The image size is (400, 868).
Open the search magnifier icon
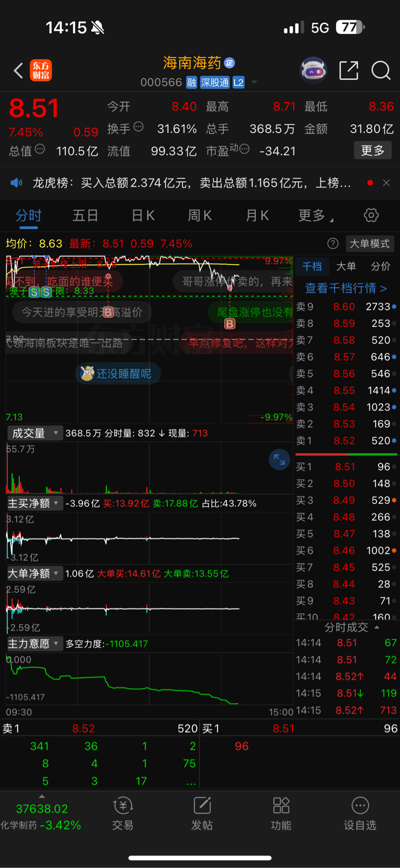tap(381, 70)
